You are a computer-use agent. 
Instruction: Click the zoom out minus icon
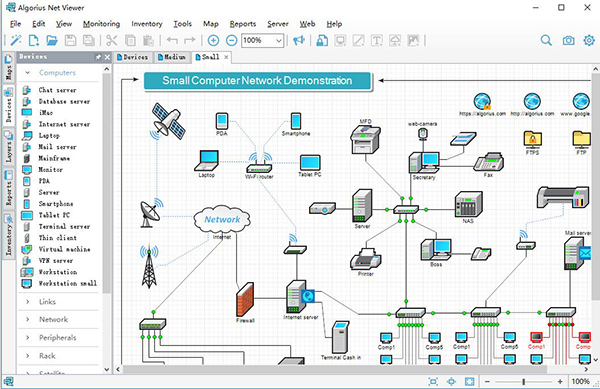pyautogui.click(x=232, y=40)
